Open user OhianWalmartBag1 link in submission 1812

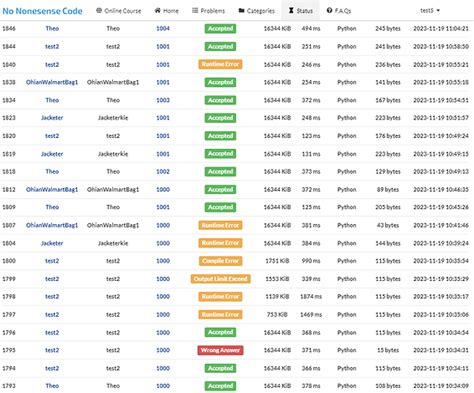[52, 190]
